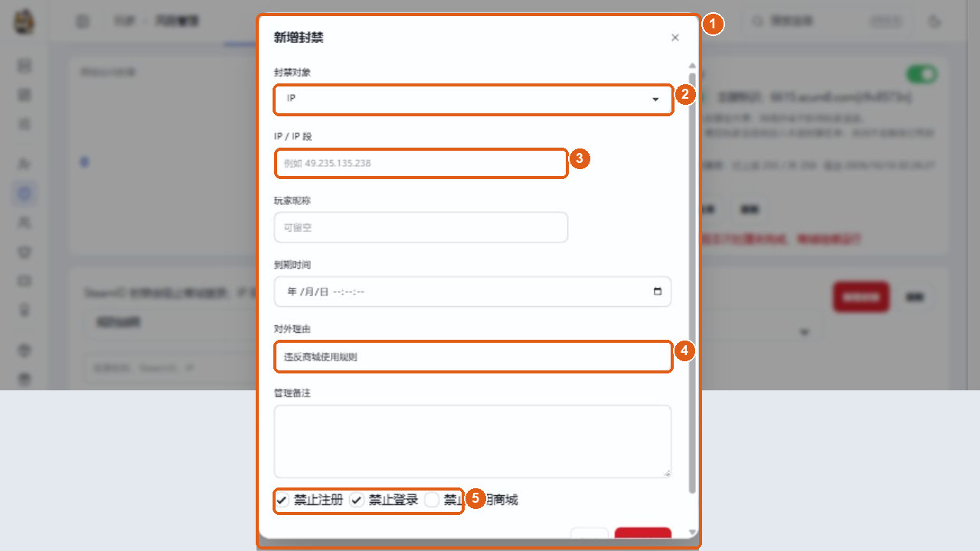Click the red button on the background page

pyautogui.click(x=861, y=297)
